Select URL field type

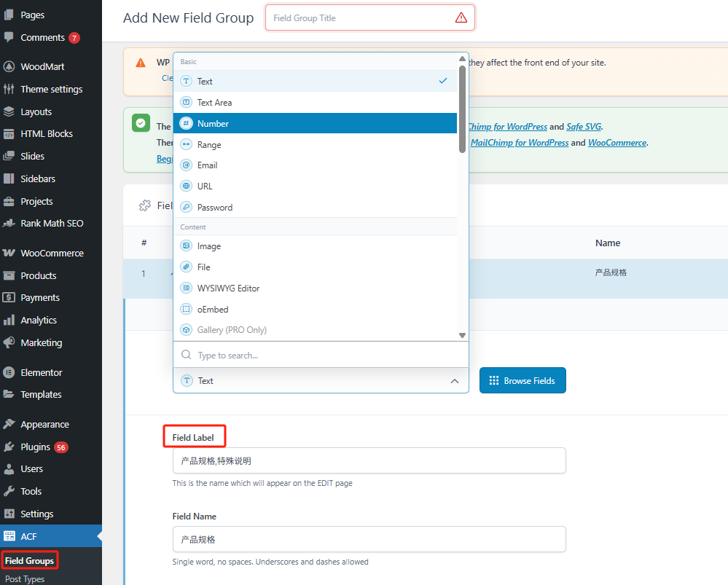[x=316, y=187]
